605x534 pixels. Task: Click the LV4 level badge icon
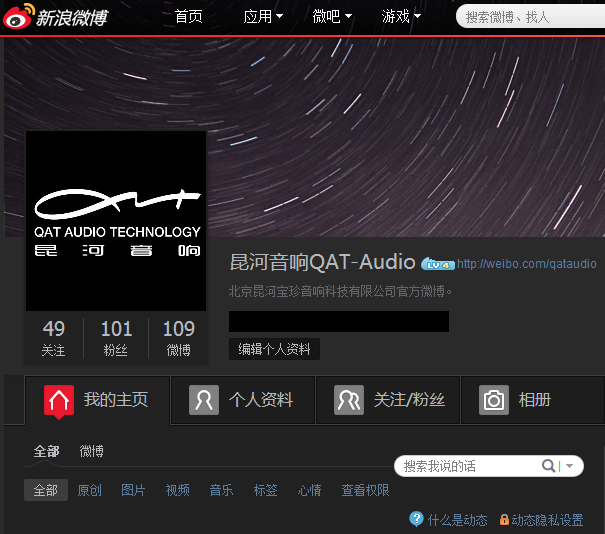click(437, 264)
